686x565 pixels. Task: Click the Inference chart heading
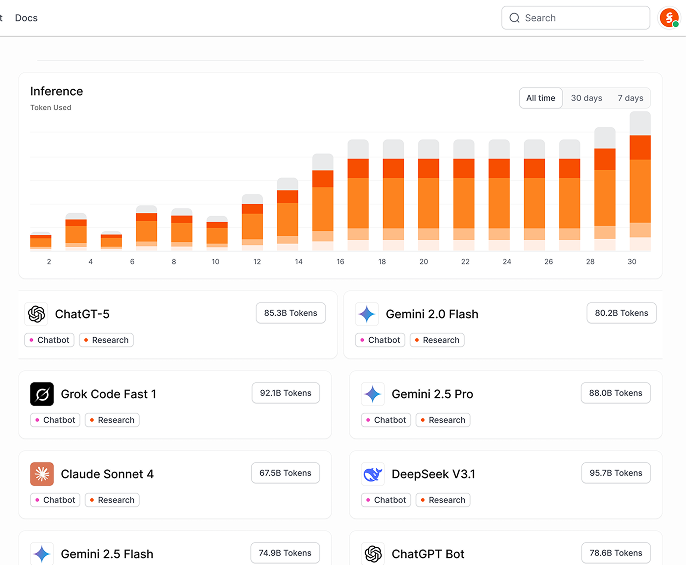pyautogui.click(x=56, y=91)
